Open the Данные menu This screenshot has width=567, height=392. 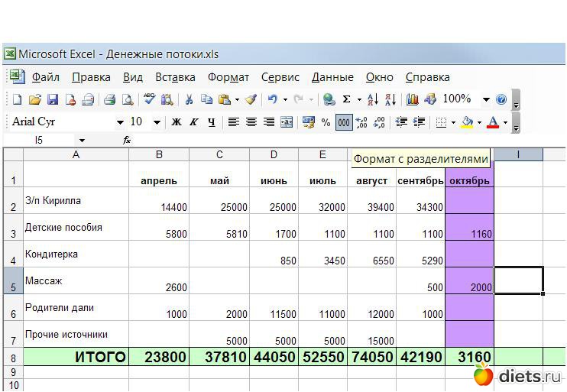click(332, 77)
